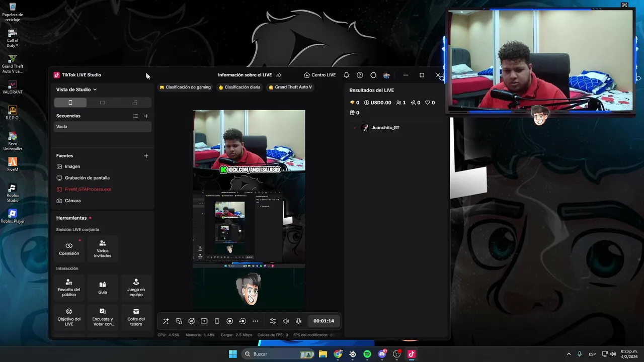Open the media and music tool

179,321
